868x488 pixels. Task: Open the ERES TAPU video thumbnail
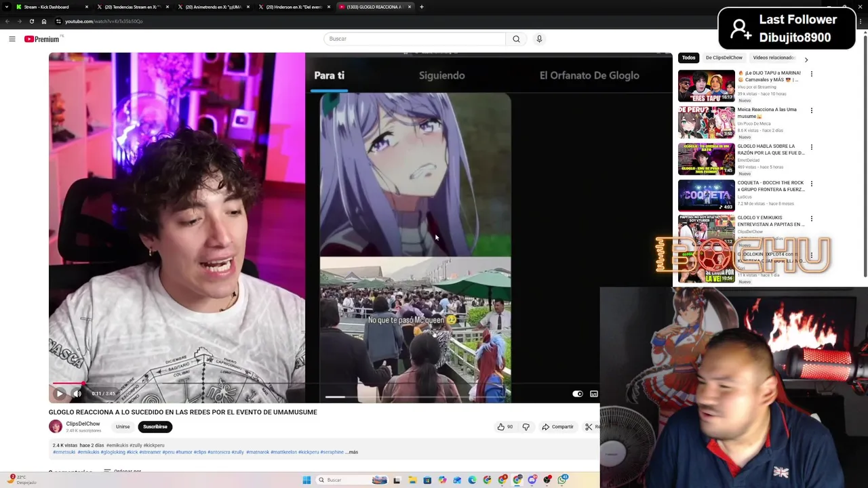tap(706, 85)
